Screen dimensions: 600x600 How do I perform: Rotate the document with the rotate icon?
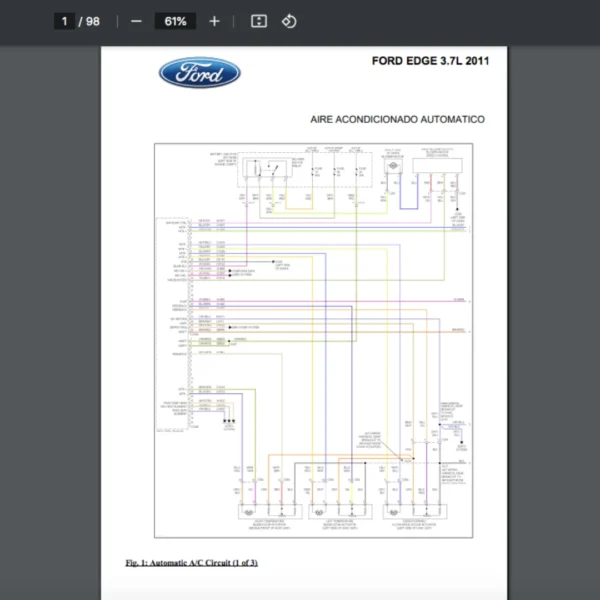click(x=289, y=21)
